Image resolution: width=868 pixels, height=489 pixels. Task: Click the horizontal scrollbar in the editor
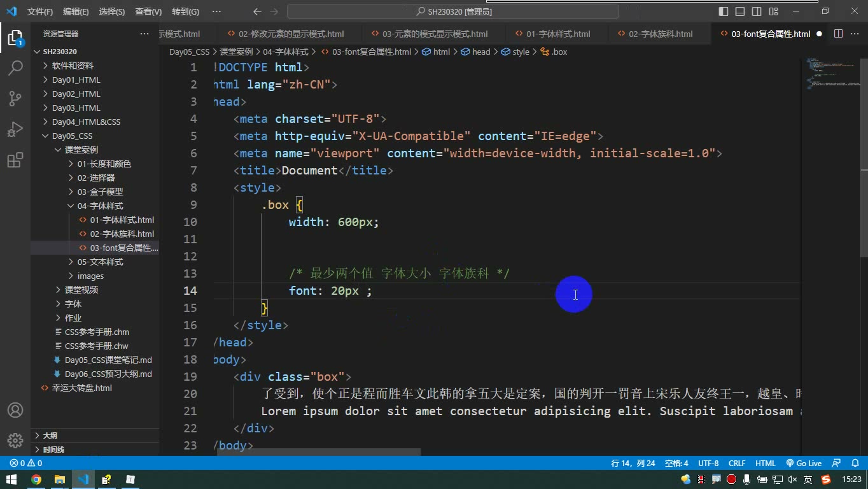tap(319, 452)
